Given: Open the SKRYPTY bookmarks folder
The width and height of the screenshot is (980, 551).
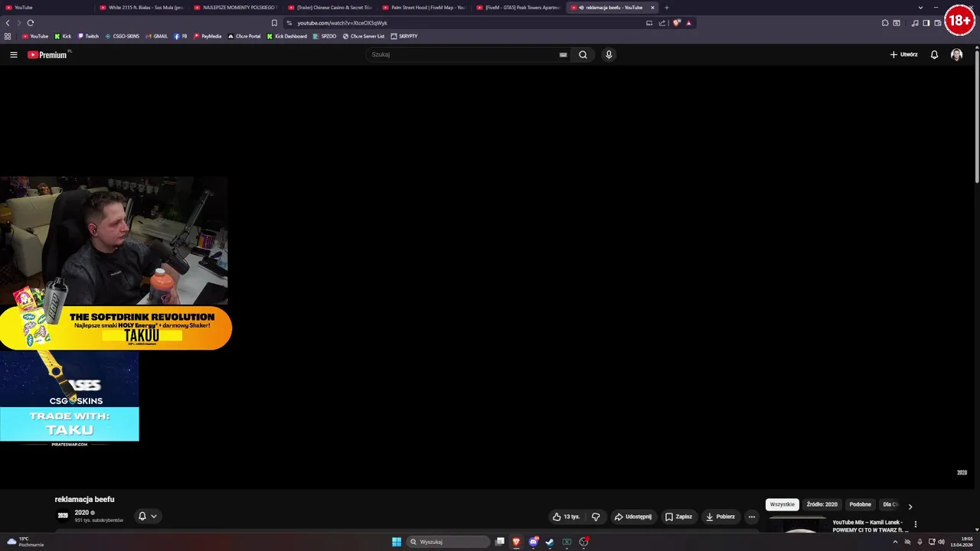Looking at the screenshot, I should pos(404,36).
